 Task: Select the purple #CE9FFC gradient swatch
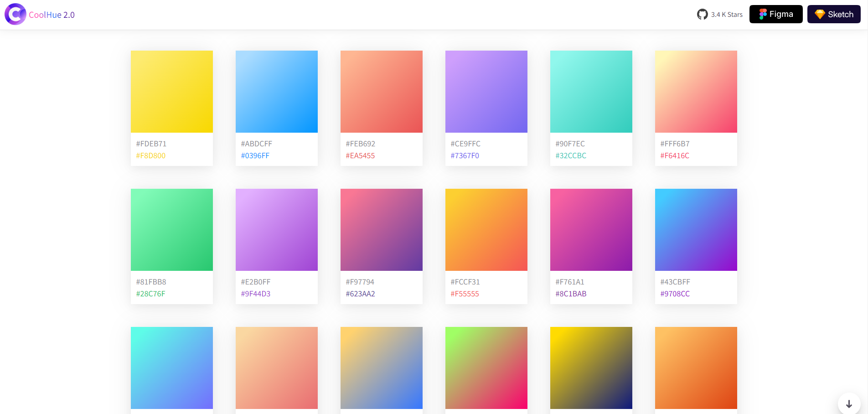coord(486,92)
